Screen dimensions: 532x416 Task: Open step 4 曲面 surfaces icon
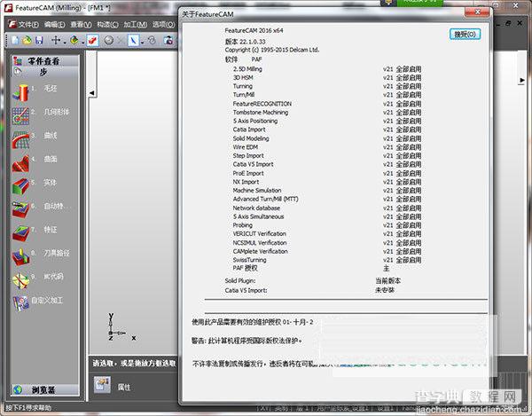20,163
